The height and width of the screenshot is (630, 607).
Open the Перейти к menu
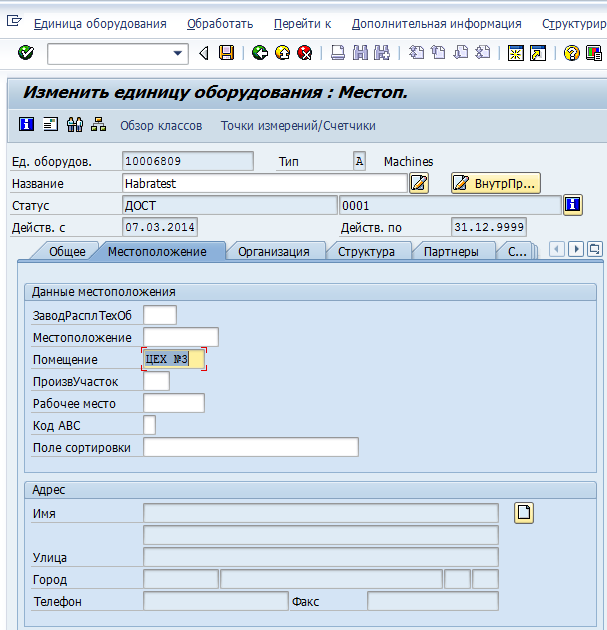302,24
